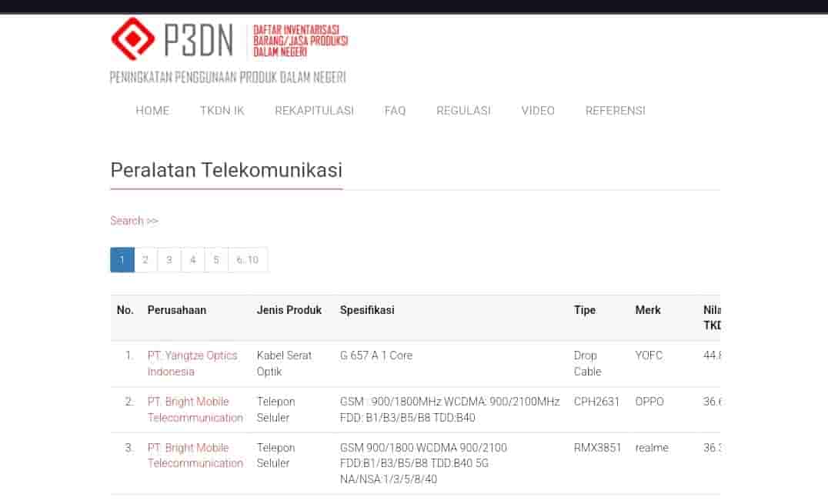Open PT. Yangtze Optics Indonesia details
828x504 pixels.
point(192,363)
